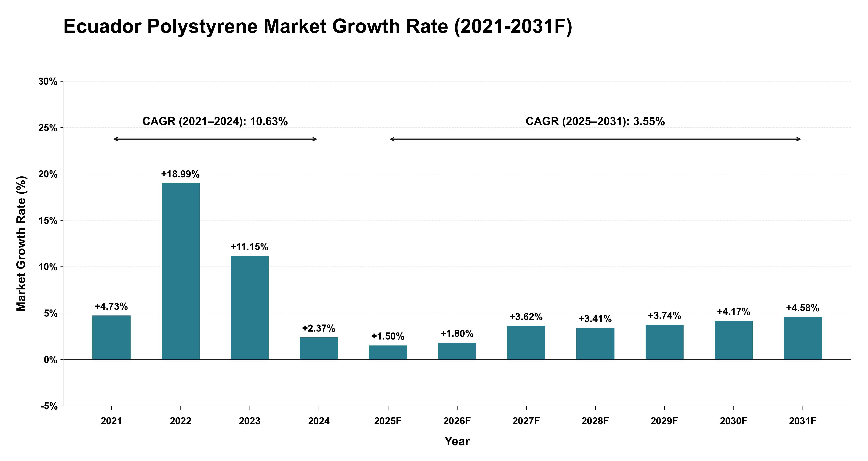Click the 2025F bar in the chart

click(x=388, y=353)
